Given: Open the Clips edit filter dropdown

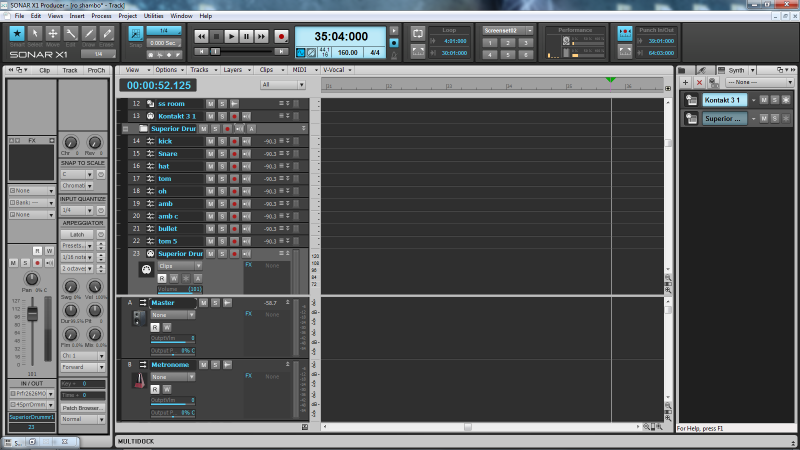Looking at the screenshot, I should point(180,266).
